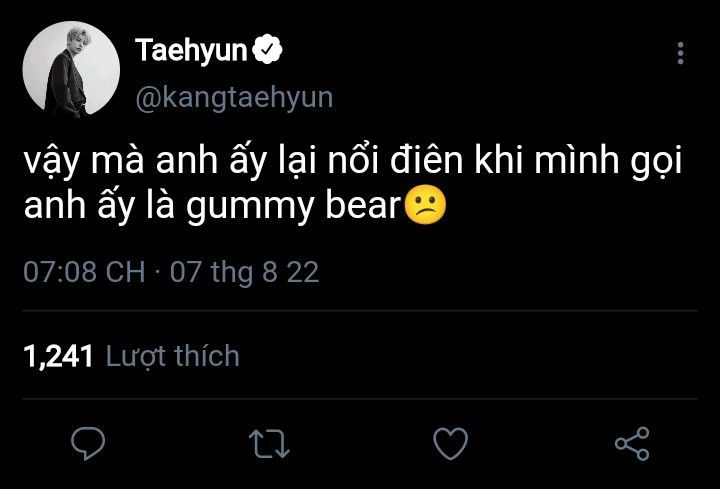Open the share icon for this tweet

[x=631, y=442]
